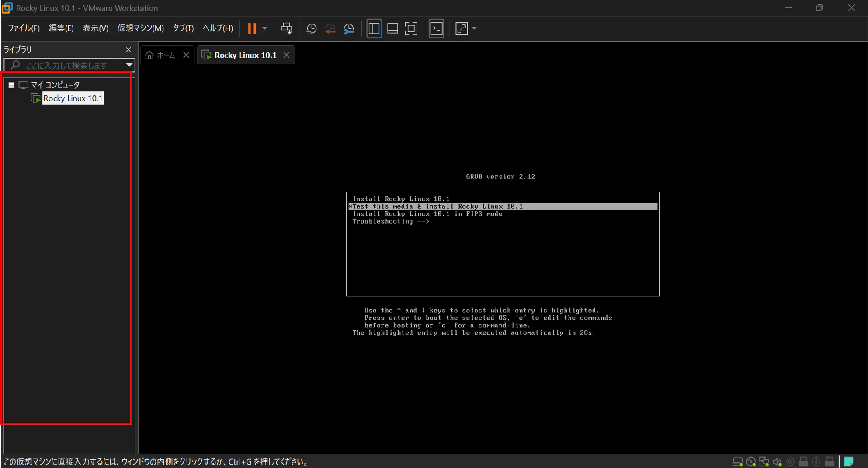The width and height of the screenshot is (868, 468).
Task: Open the 表示(V) menu
Action: coord(95,28)
